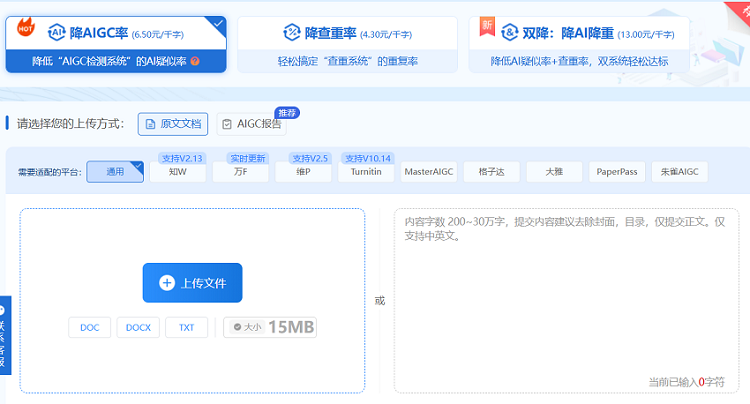The height and width of the screenshot is (404, 750).
Task: Click the orange question mark help icon
Action: click(195, 61)
